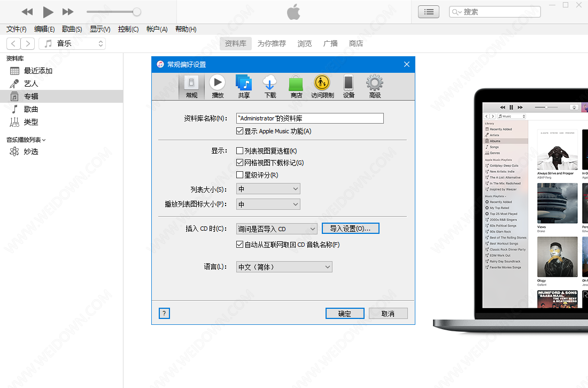Click the main play button
This screenshot has height=388, width=588.
pos(48,12)
